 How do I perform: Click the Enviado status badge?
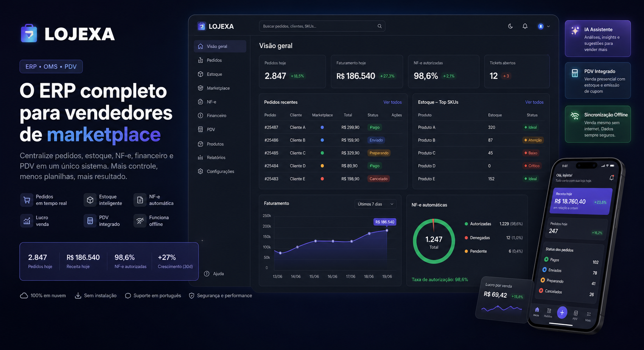point(376,140)
